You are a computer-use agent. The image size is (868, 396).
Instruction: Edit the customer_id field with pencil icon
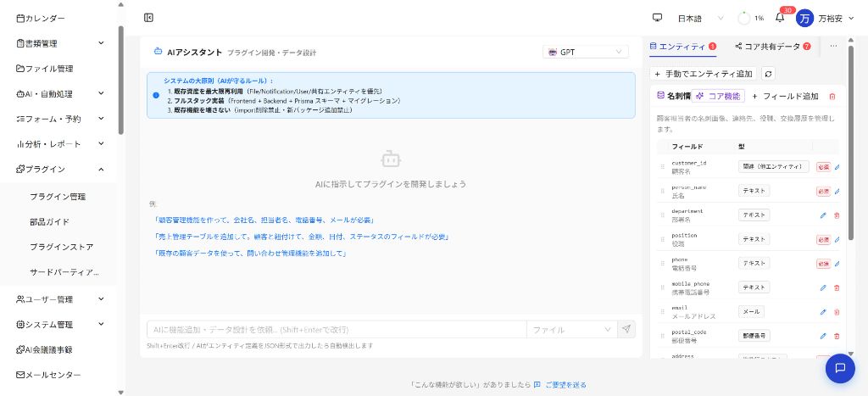coord(837,167)
